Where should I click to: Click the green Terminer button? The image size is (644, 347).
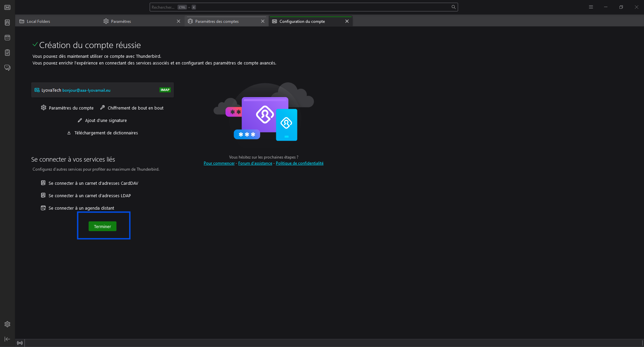click(102, 226)
